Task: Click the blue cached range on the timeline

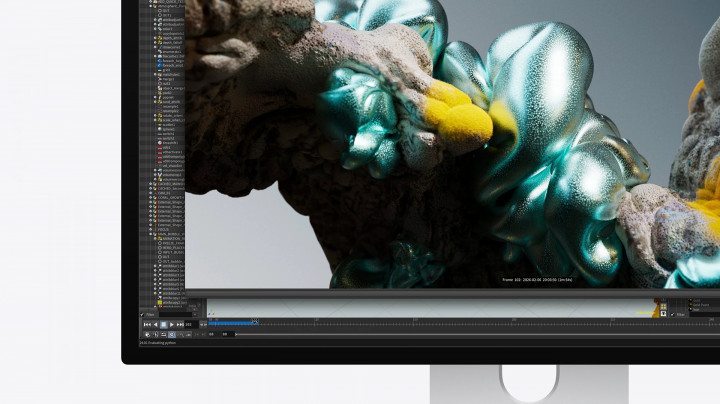Action: click(x=232, y=323)
